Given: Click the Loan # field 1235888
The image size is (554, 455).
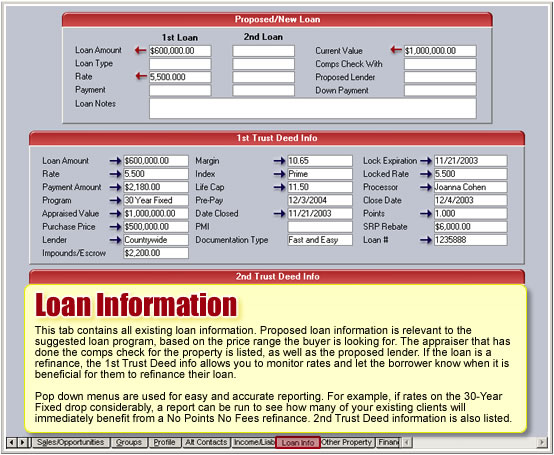Looking at the screenshot, I should tap(471, 240).
